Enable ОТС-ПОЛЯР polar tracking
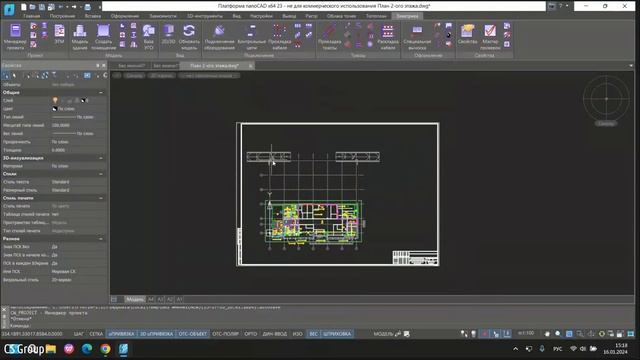This screenshot has height=360, width=640. (x=225, y=334)
